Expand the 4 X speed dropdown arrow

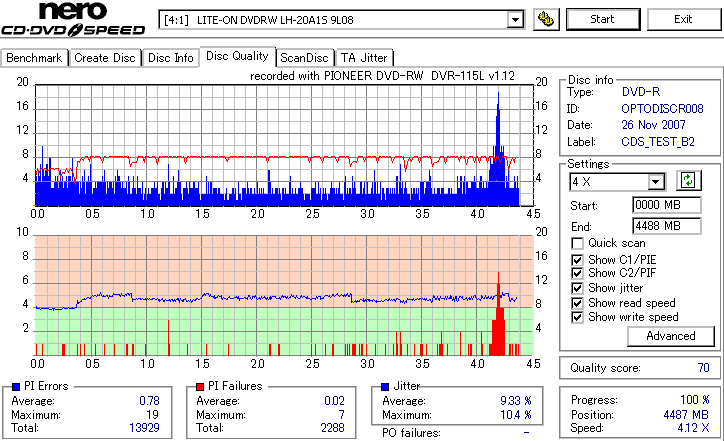pyautogui.click(x=655, y=182)
